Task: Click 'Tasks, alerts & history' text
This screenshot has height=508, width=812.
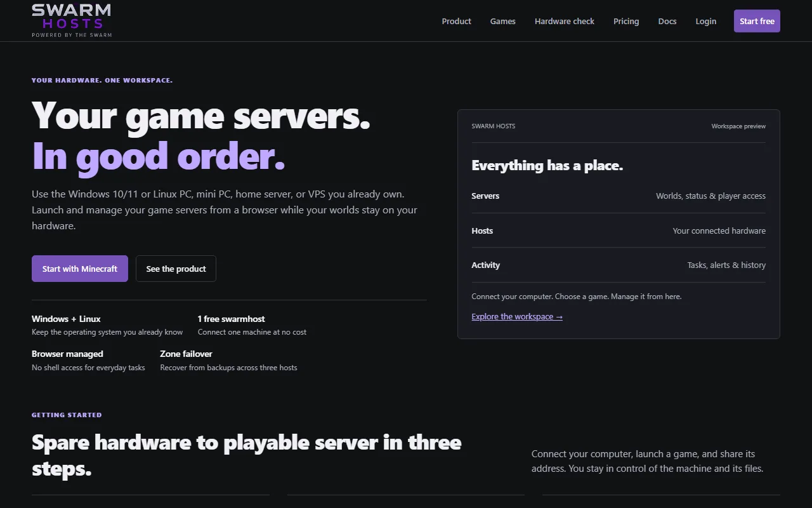Action: tap(726, 265)
